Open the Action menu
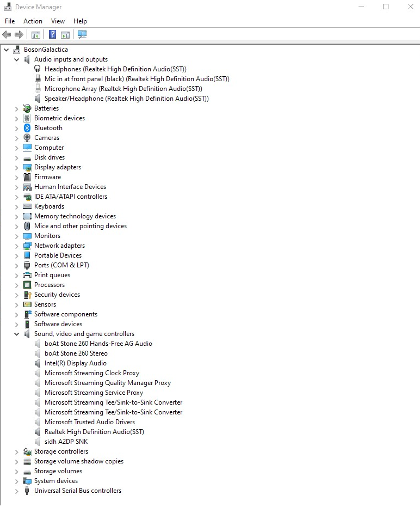The image size is (420, 507). coord(33,21)
